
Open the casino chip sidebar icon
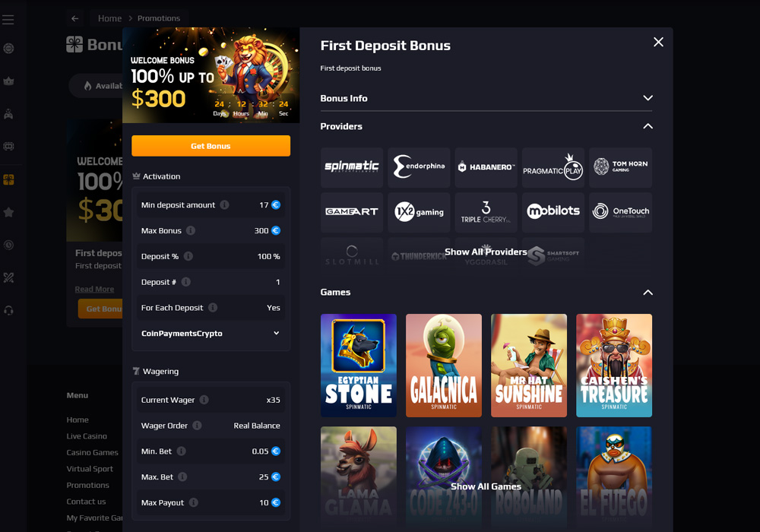point(8,49)
